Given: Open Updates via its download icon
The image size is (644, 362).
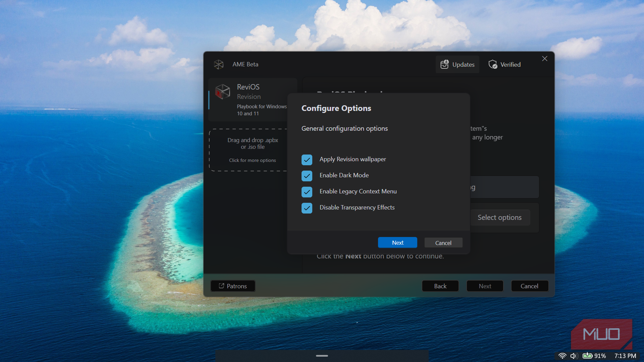Looking at the screenshot, I should click(444, 64).
